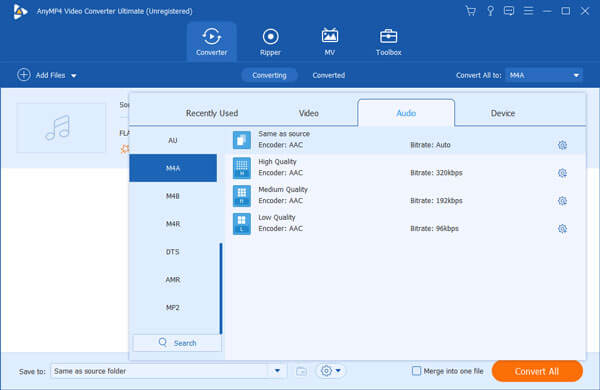
Task: Click the AnyMP4 app logo
Action: coord(20,11)
